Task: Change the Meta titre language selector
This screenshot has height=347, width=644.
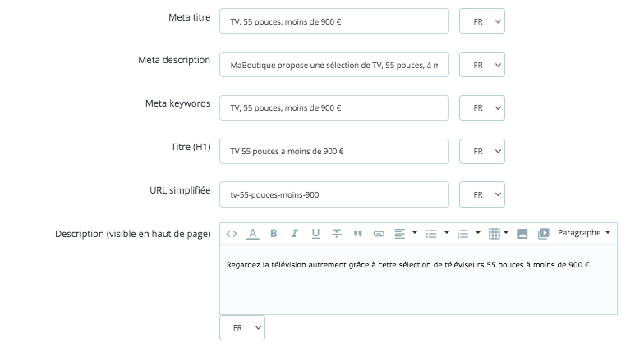Action: [481, 21]
